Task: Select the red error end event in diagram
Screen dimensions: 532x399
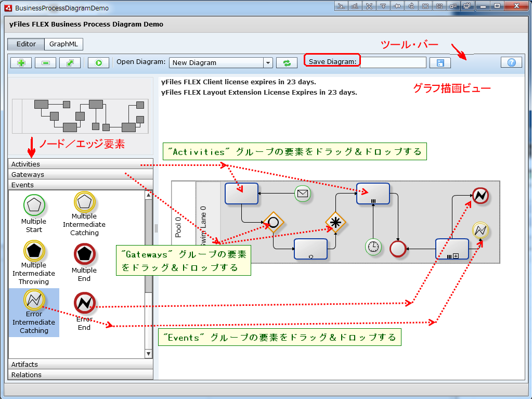Action: point(481,196)
